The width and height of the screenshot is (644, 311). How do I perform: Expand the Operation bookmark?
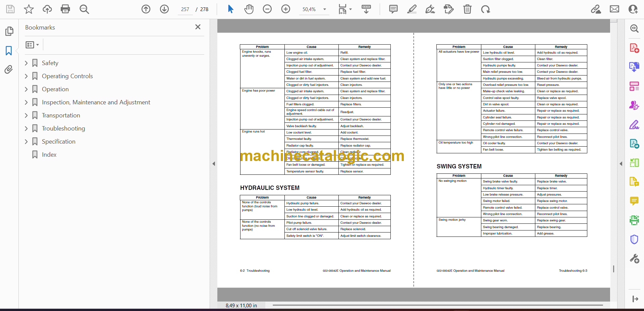[x=26, y=89]
